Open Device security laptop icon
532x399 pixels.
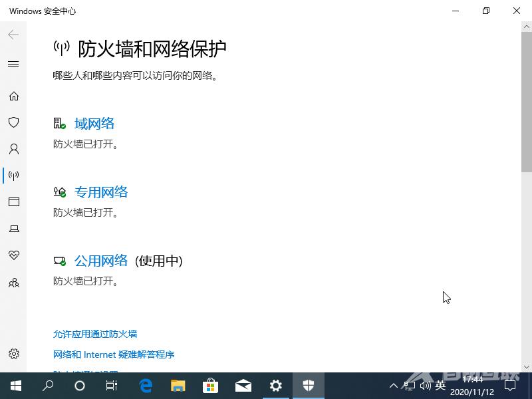(x=14, y=229)
